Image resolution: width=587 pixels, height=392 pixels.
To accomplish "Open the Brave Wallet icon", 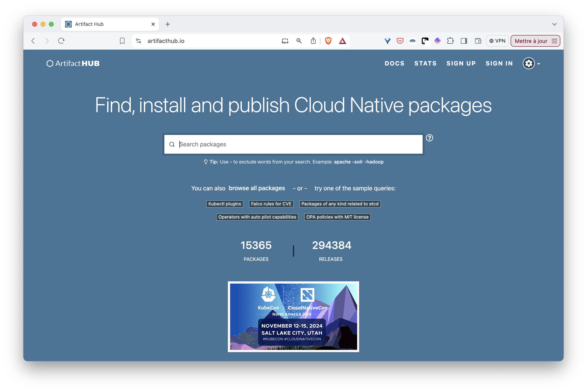I will point(478,41).
